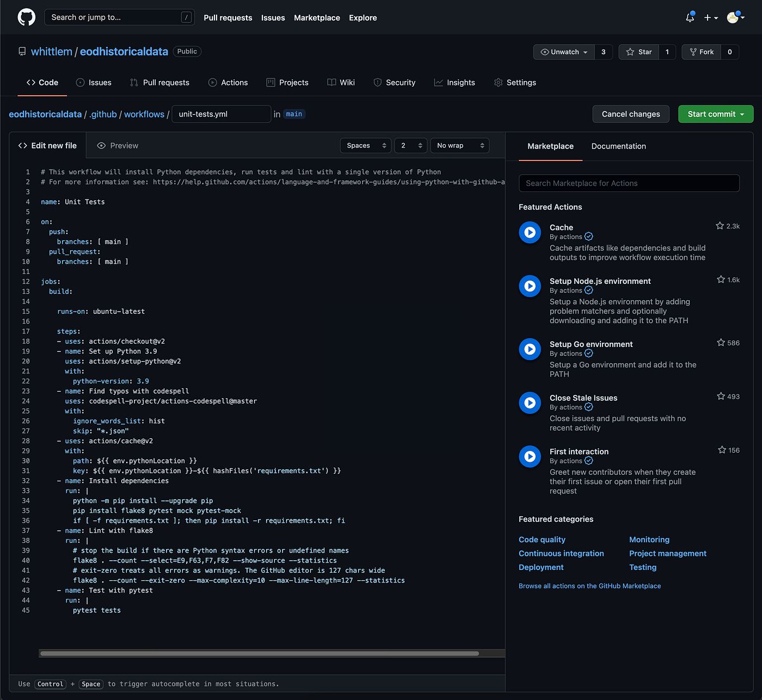Open the Spaces indent mode dropdown
This screenshot has width=762, height=700.
point(366,146)
